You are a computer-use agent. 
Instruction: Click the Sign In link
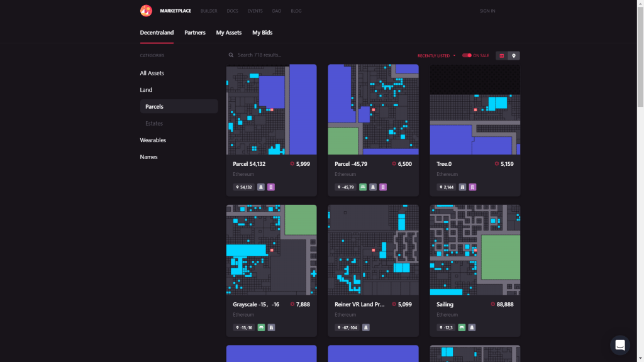click(x=487, y=11)
